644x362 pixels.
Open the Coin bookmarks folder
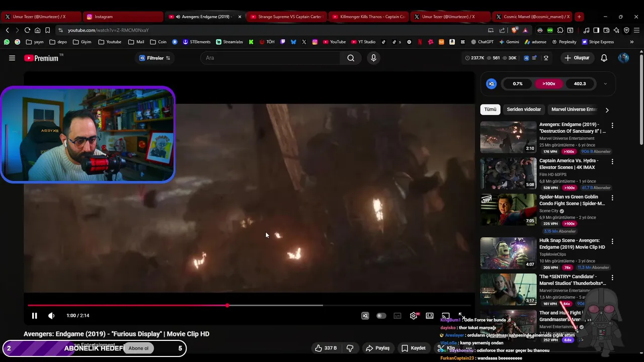pos(158,42)
